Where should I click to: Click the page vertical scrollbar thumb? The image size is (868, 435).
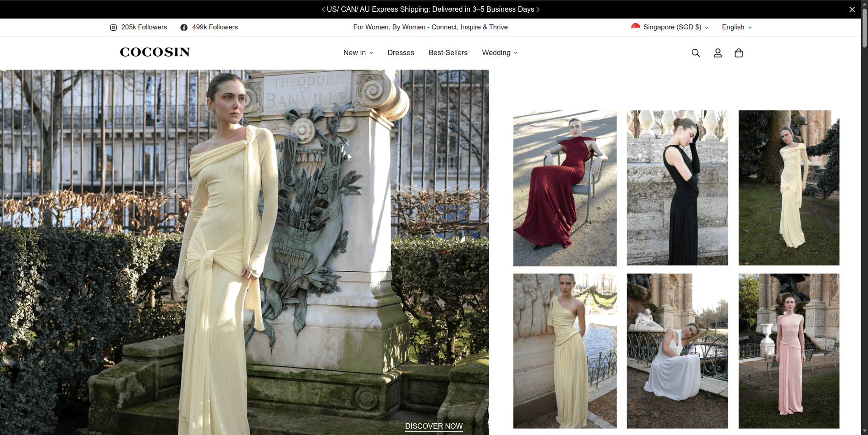pyautogui.click(x=864, y=27)
